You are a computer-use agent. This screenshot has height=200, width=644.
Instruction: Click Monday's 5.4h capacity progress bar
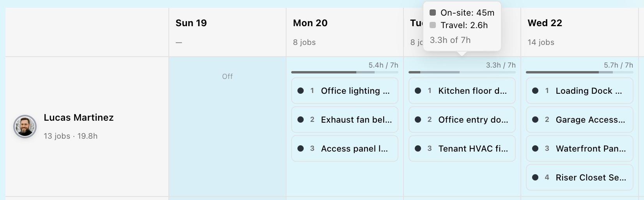click(345, 72)
